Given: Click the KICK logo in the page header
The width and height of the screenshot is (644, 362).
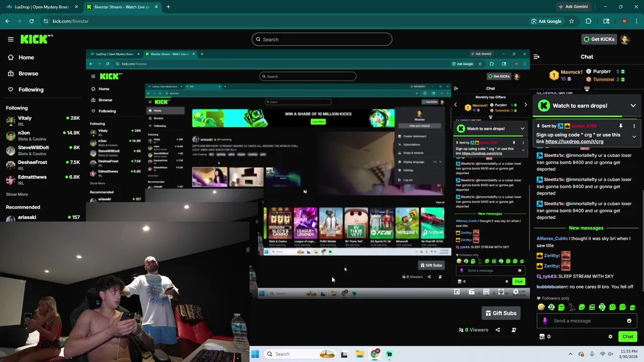Looking at the screenshot, I should click(36, 39).
